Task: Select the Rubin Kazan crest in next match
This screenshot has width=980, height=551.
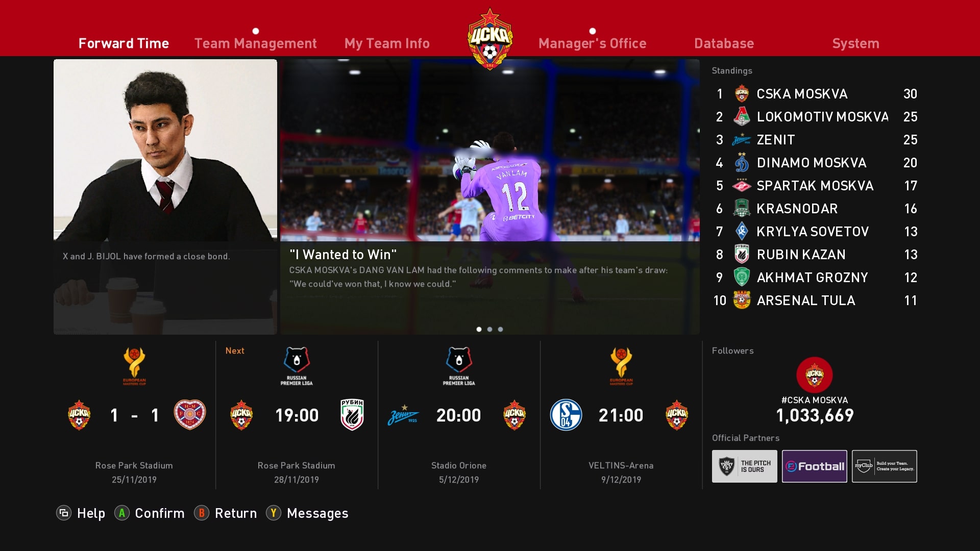Action: (x=352, y=415)
